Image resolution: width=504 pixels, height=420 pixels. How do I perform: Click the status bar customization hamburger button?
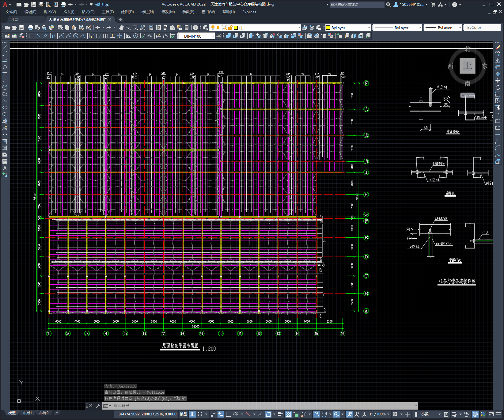(x=498, y=414)
